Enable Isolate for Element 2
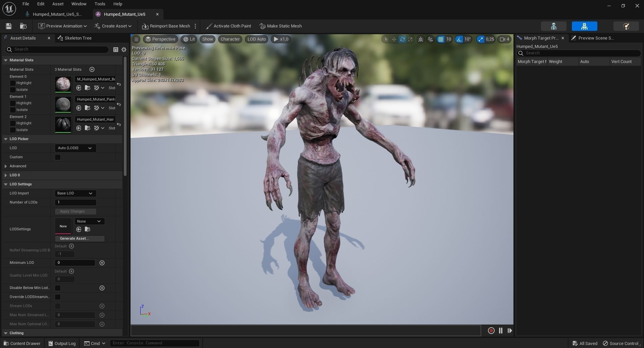The width and height of the screenshot is (644, 348). click(x=13, y=130)
